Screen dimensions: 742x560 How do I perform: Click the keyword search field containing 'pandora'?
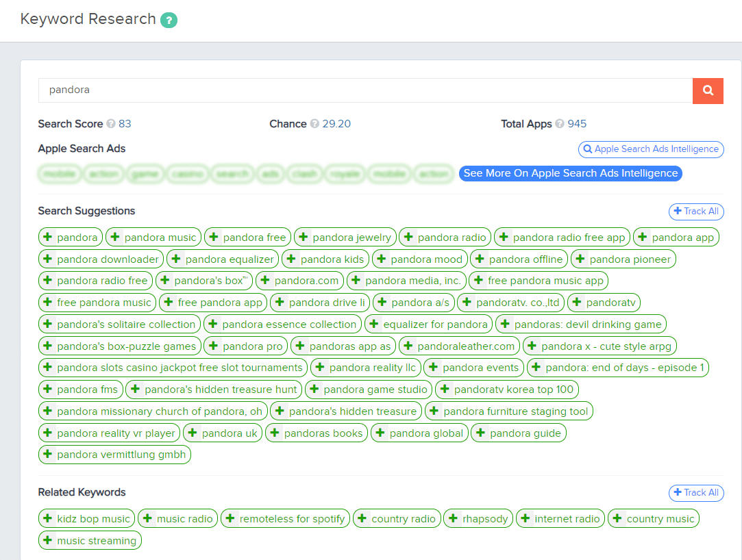365,90
